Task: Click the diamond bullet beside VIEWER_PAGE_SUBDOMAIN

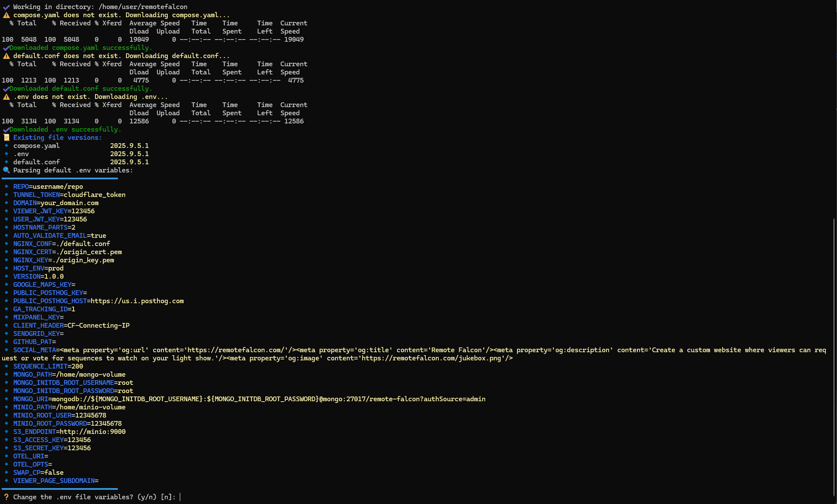Action: click(x=6, y=481)
